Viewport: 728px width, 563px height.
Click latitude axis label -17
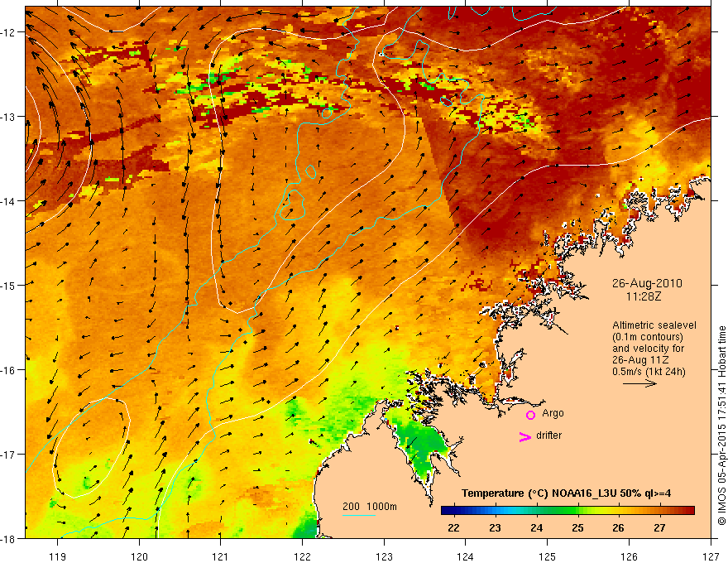click(9, 454)
